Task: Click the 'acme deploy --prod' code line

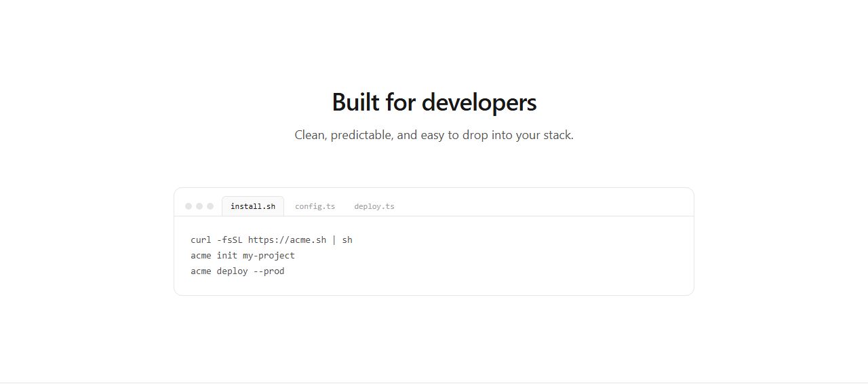Action: tap(237, 271)
